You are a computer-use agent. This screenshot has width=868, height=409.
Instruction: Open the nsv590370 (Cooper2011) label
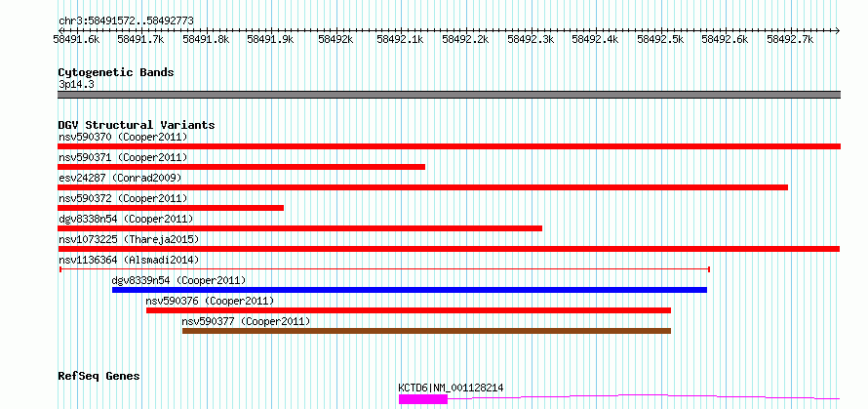[x=123, y=137]
